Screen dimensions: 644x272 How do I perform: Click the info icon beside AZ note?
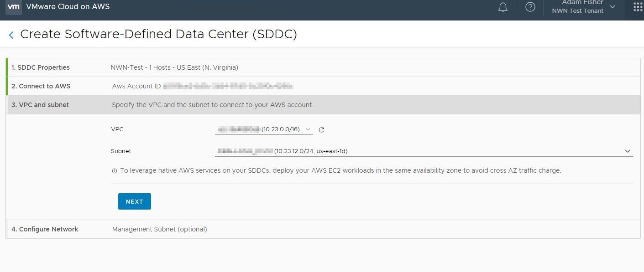pyautogui.click(x=115, y=171)
